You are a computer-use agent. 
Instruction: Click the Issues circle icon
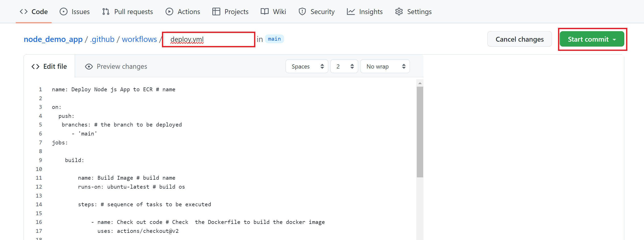(63, 12)
